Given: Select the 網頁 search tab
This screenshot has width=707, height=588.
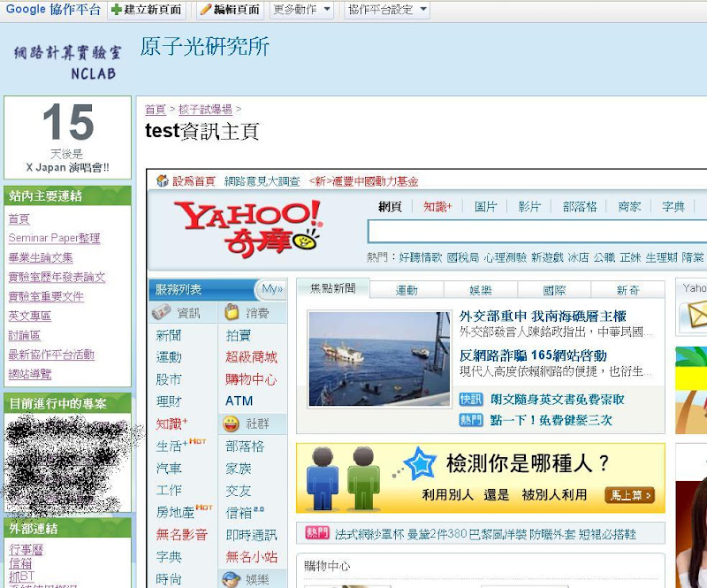Looking at the screenshot, I should pos(390,207).
